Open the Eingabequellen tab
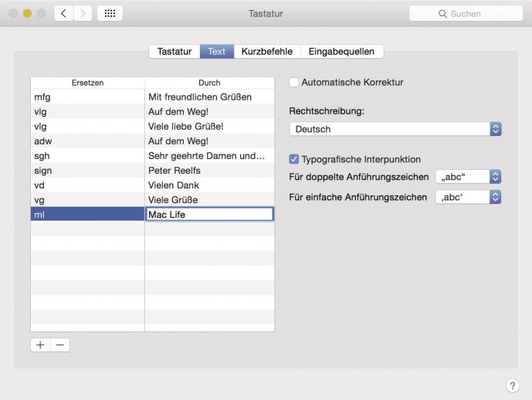 click(x=341, y=52)
